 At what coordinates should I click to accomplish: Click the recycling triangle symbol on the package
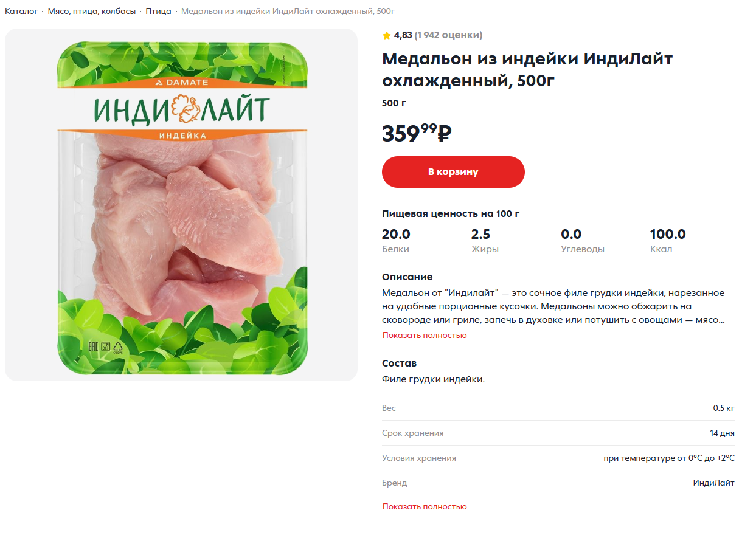point(118,348)
